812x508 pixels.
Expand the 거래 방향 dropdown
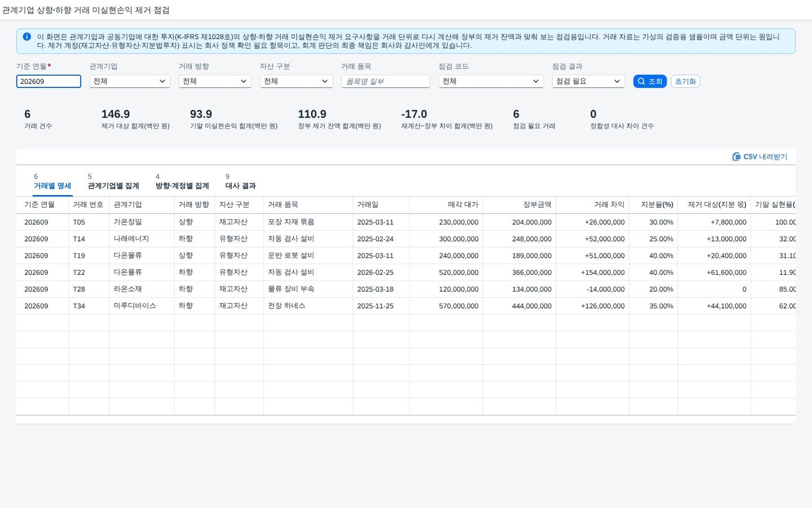[x=215, y=81]
